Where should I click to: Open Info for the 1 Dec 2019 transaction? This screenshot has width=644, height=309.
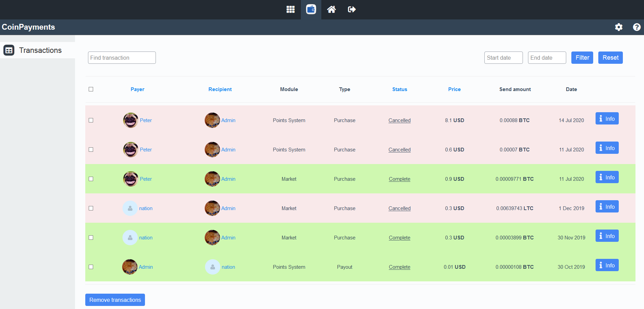click(x=607, y=207)
